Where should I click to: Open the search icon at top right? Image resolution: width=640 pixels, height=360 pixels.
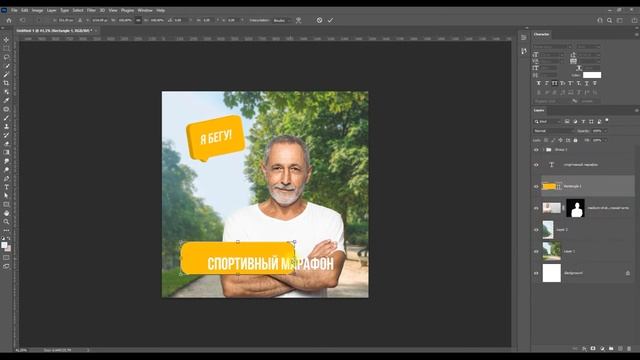(x=609, y=20)
